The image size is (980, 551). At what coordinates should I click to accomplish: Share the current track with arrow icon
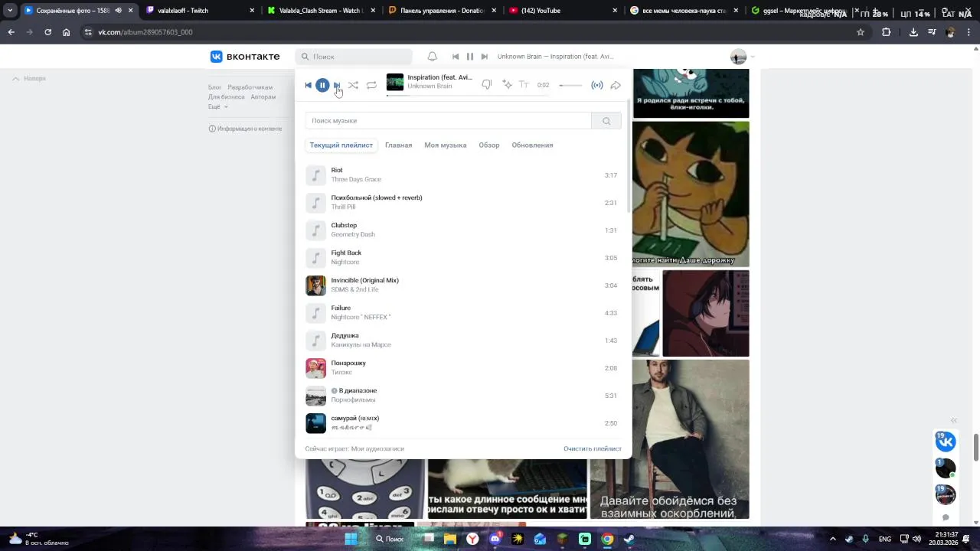tap(616, 85)
